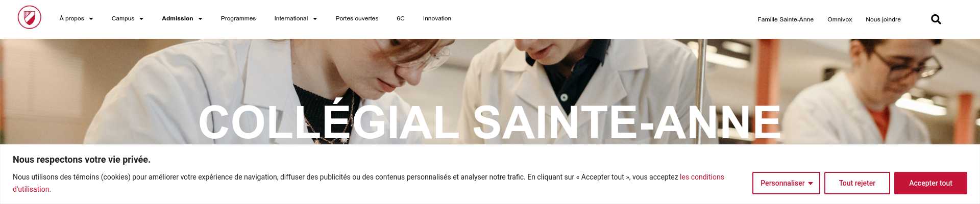This screenshot has height=204, width=980.
Task: Open the Admission menu arrow
Action: [x=200, y=19]
